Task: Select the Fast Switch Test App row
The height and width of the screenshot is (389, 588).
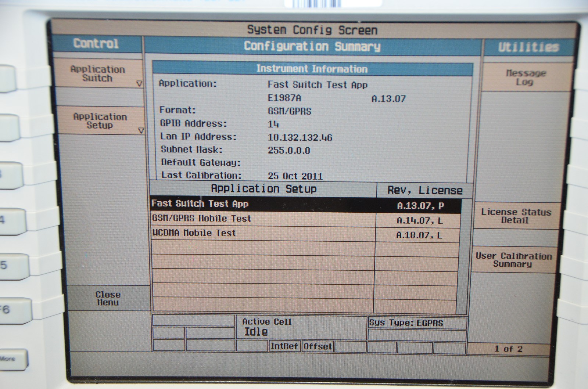Action: tap(262, 204)
